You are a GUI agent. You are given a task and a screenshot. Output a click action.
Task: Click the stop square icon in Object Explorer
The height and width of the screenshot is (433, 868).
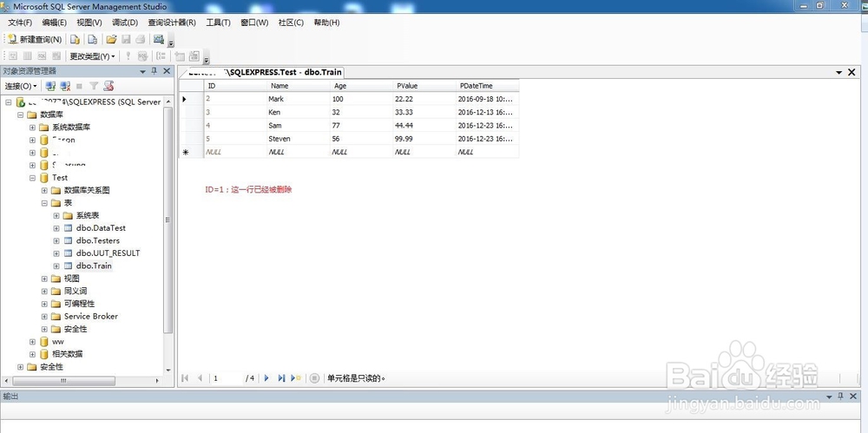click(x=79, y=86)
